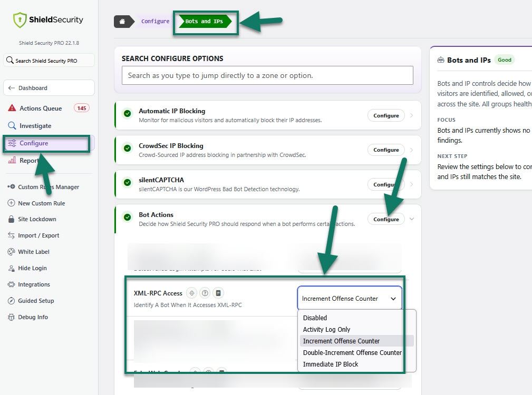Go to Site Lockdown in the sidebar

point(37,219)
